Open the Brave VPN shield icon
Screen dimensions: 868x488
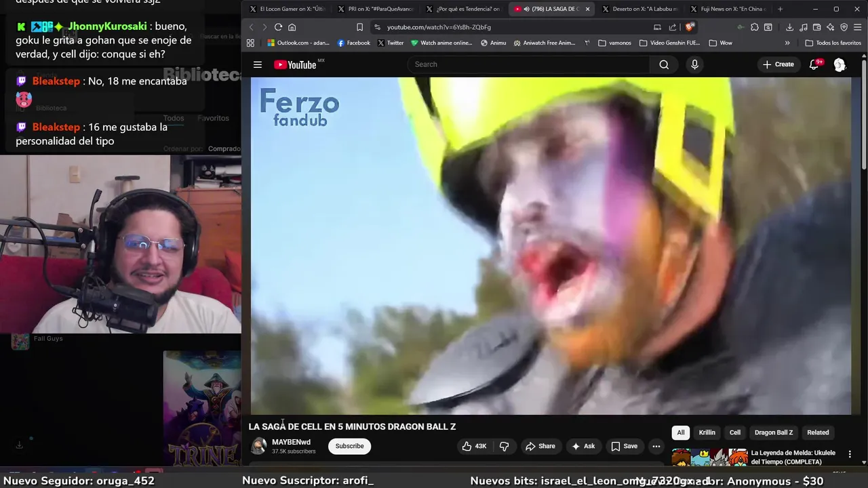coord(844,27)
